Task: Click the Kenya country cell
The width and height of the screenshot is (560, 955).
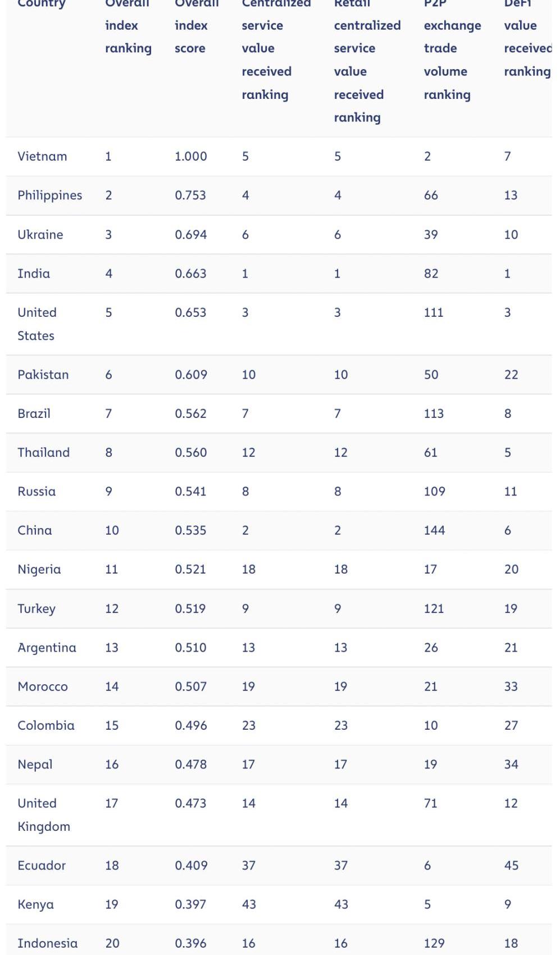Action: point(35,905)
